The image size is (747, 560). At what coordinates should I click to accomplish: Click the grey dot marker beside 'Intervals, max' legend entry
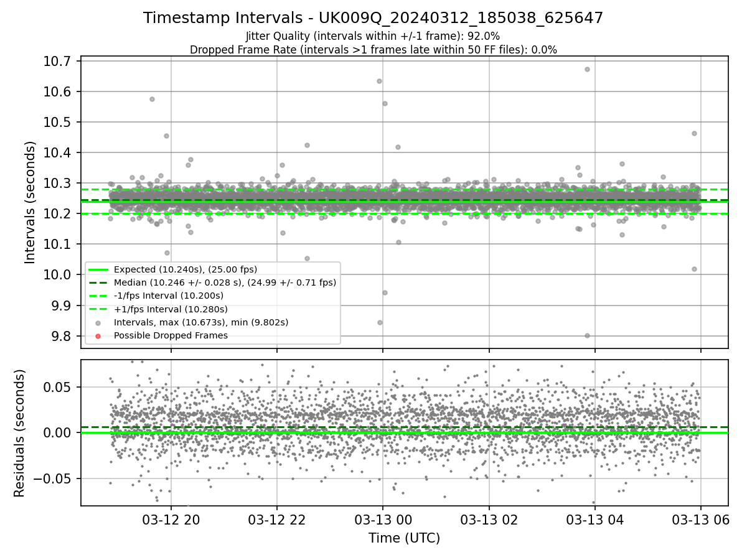99,323
